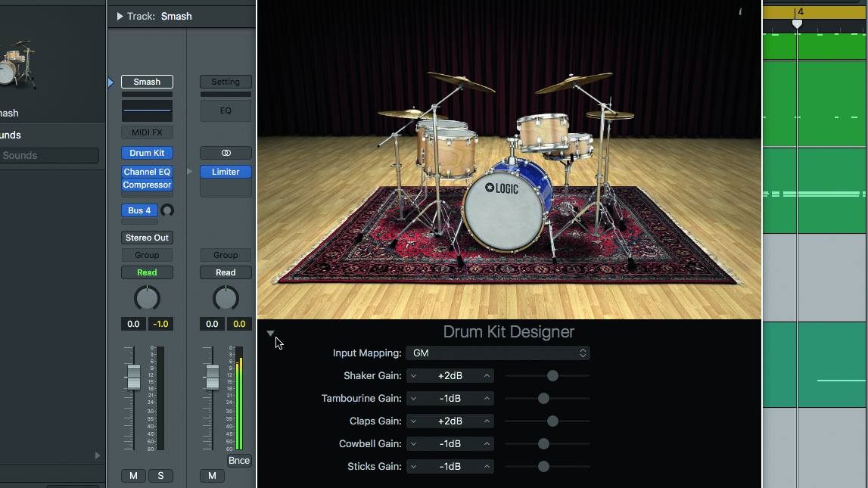This screenshot has width=868, height=488.
Task: Click the arrow at library panel bottom
Action: coord(98,455)
